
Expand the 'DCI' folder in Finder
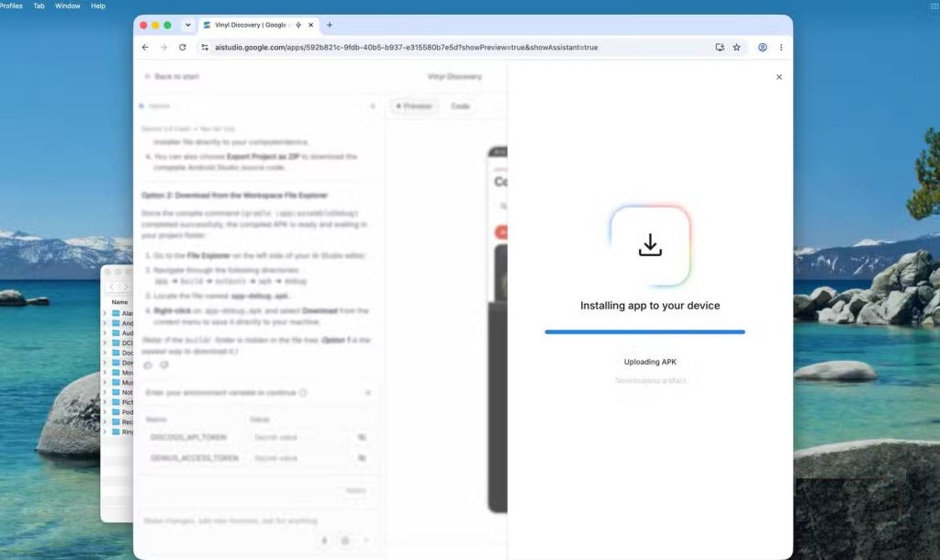pos(105,343)
